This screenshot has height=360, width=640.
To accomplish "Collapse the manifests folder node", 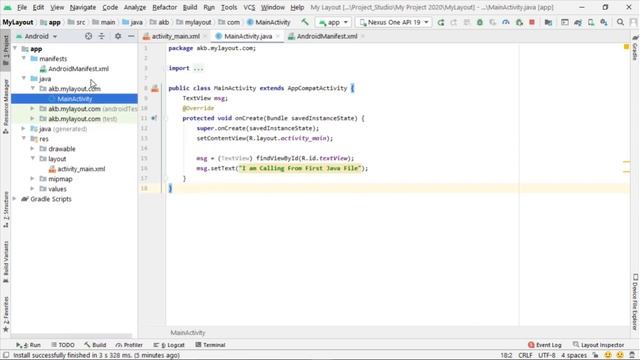I will (24, 58).
